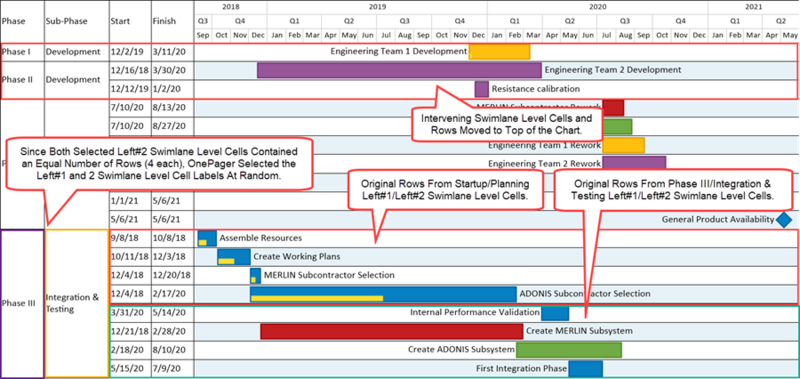Click finish date 8/13/20 cell

(172, 107)
